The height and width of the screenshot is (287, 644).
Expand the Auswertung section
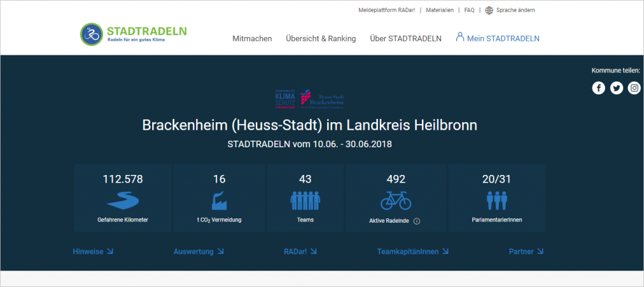point(199,252)
